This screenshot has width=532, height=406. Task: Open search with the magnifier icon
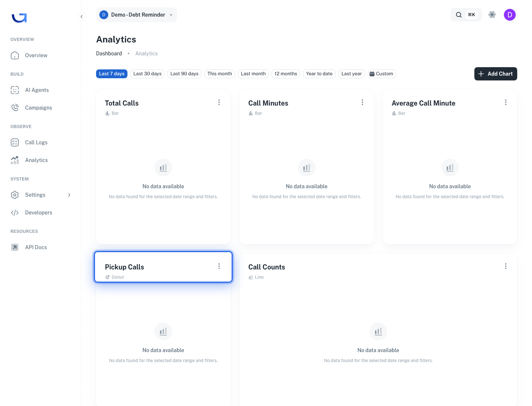tap(459, 15)
